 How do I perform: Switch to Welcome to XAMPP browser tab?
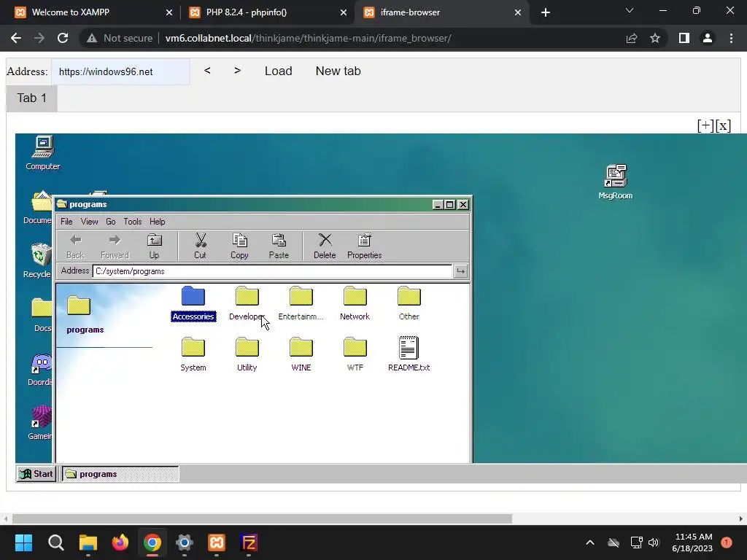(93, 12)
